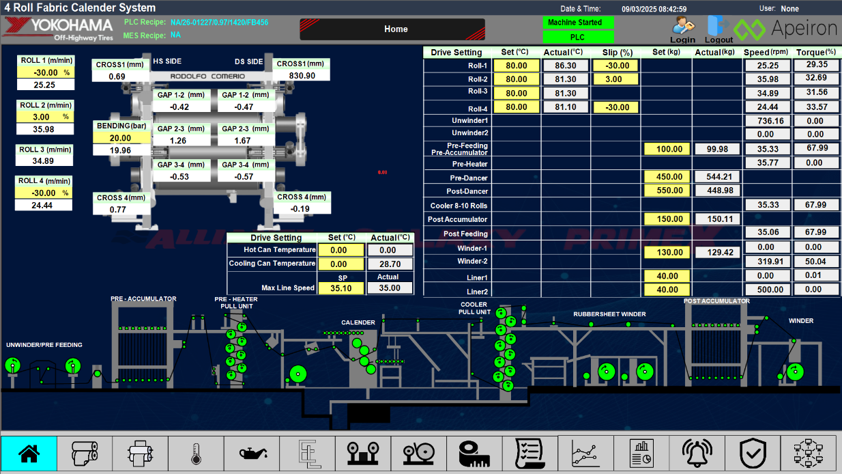Image resolution: width=842 pixels, height=474 pixels.
Task: Set Roll-4 temperature setpoint field
Action: point(516,107)
